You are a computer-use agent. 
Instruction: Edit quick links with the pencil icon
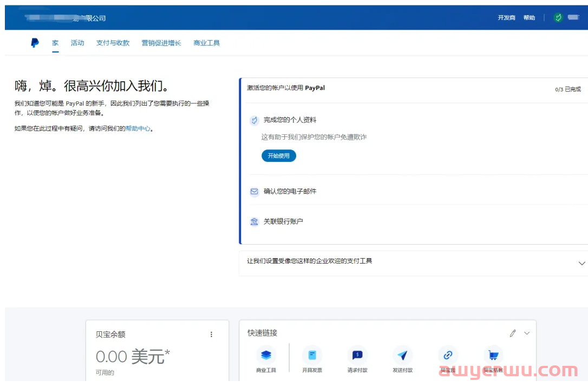(513, 333)
